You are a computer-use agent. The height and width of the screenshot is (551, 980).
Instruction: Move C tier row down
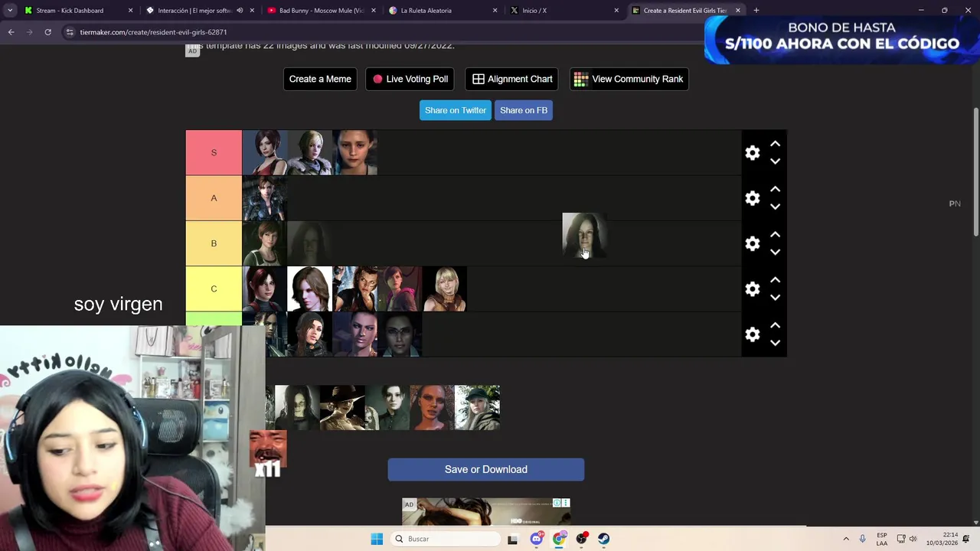tap(775, 298)
